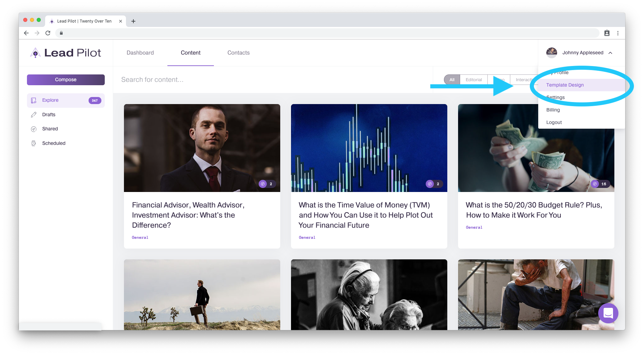
Task: Select the Interactive content filter
Action: tap(524, 79)
